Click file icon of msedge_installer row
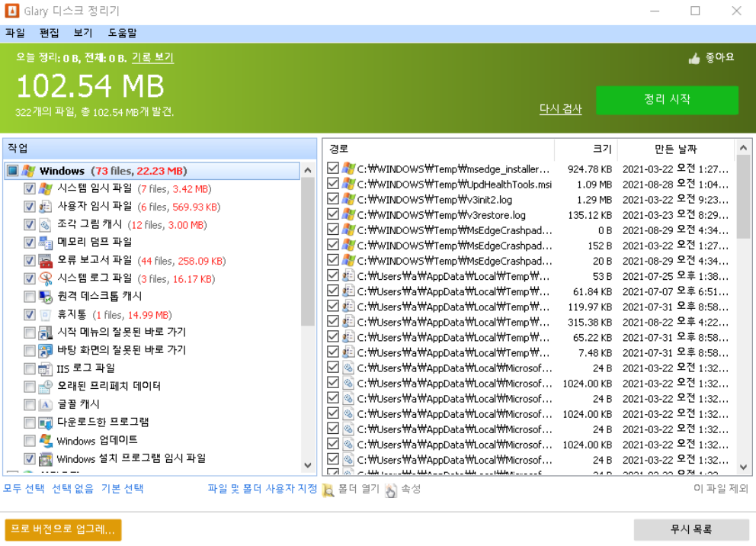The width and height of the screenshot is (756, 546). tap(348, 169)
